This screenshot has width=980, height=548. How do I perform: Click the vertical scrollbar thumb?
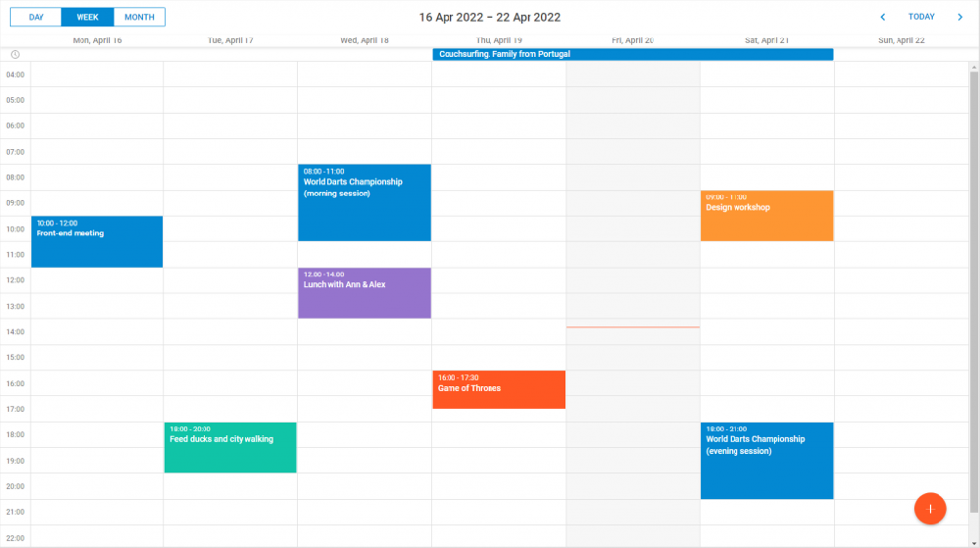pyautogui.click(x=974, y=292)
